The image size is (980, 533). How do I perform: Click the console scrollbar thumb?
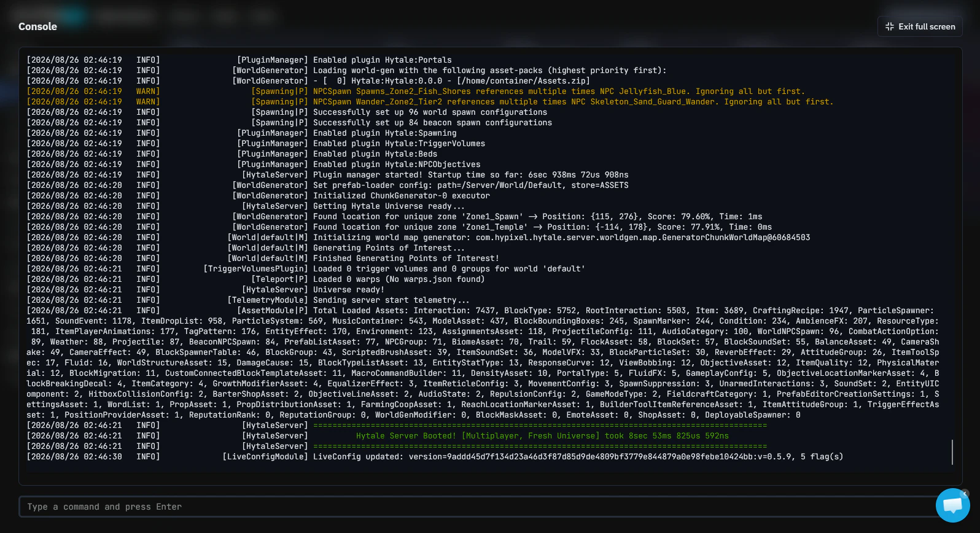pyautogui.click(x=952, y=452)
